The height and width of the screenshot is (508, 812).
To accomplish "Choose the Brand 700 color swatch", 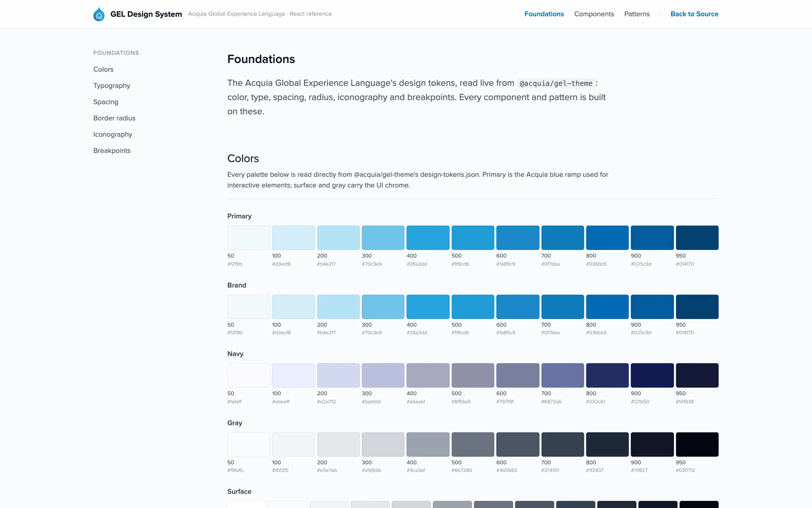I will tap(563, 307).
